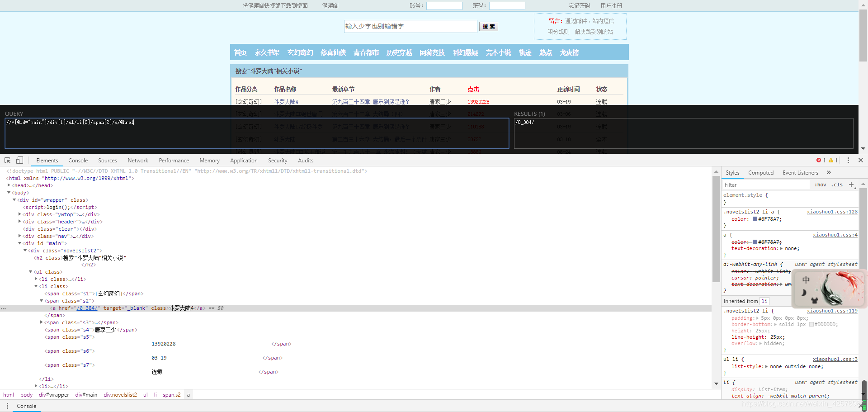This screenshot has height=412, width=868.
Task: Toggle the device toolbar icon
Action: [x=19, y=161]
